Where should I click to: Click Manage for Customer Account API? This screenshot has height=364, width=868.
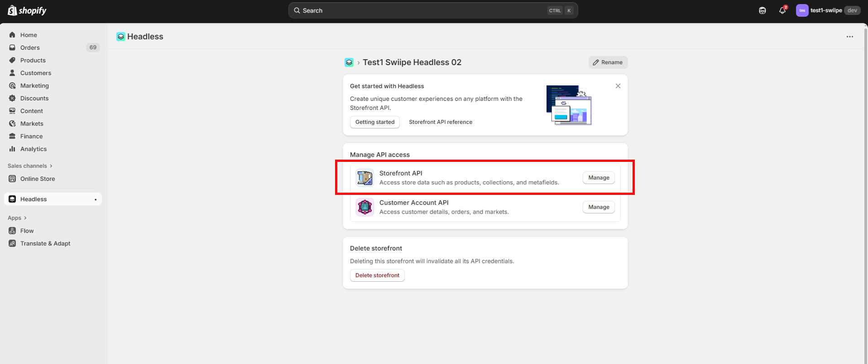pyautogui.click(x=598, y=207)
